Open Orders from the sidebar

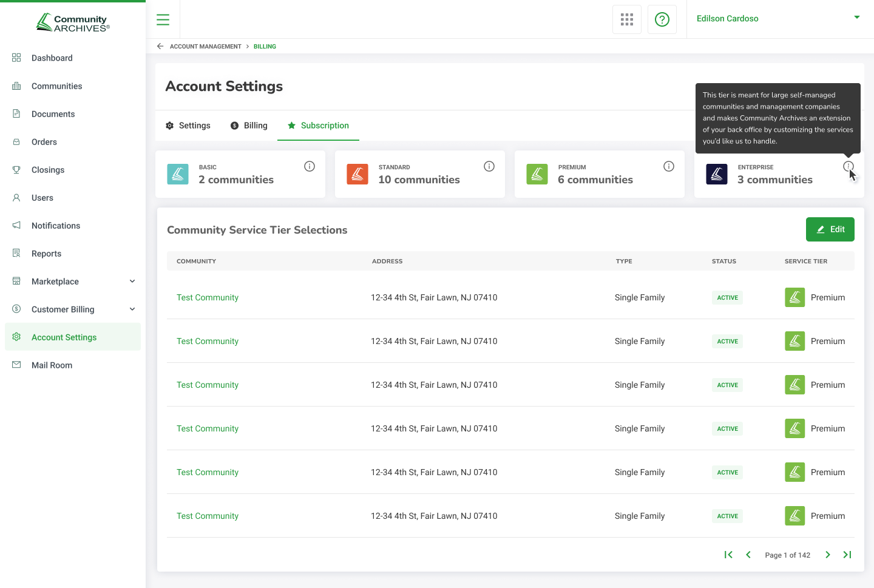[73, 142]
